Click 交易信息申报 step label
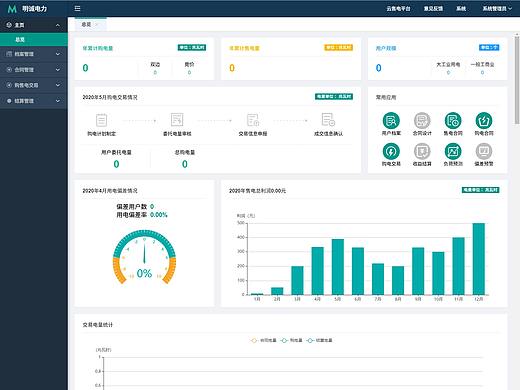 point(253,134)
